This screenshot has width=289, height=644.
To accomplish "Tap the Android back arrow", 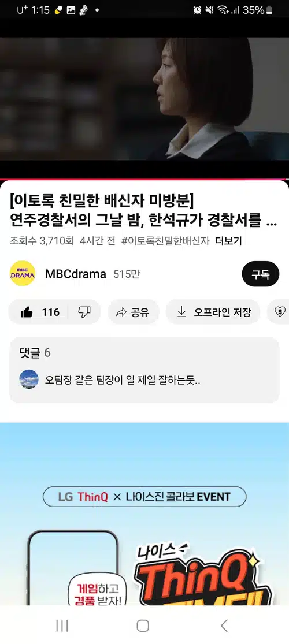I will (x=224, y=626).
